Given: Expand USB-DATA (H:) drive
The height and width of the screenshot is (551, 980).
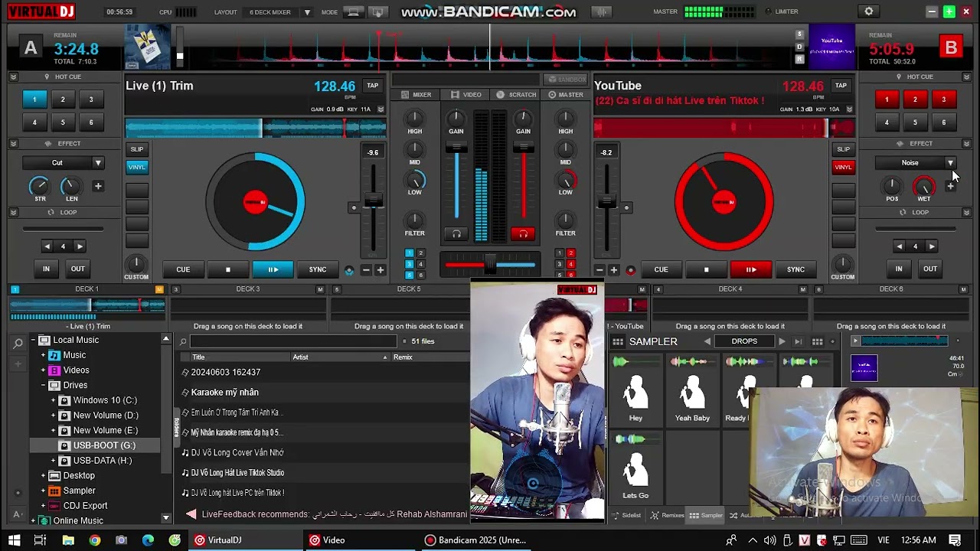Looking at the screenshot, I should [x=54, y=461].
